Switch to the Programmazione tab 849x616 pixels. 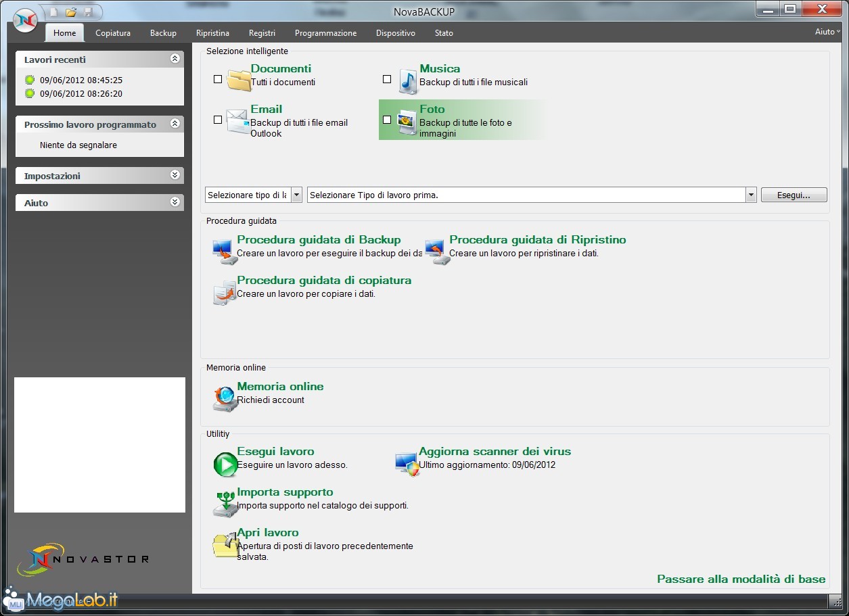pyautogui.click(x=325, y=33)
